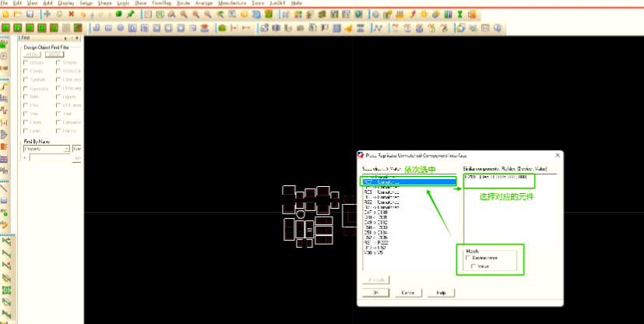Viewport: 644px width, 324px height.
Task: Select the Move (four-arrow) tool icon
Action: coord(48,14)
